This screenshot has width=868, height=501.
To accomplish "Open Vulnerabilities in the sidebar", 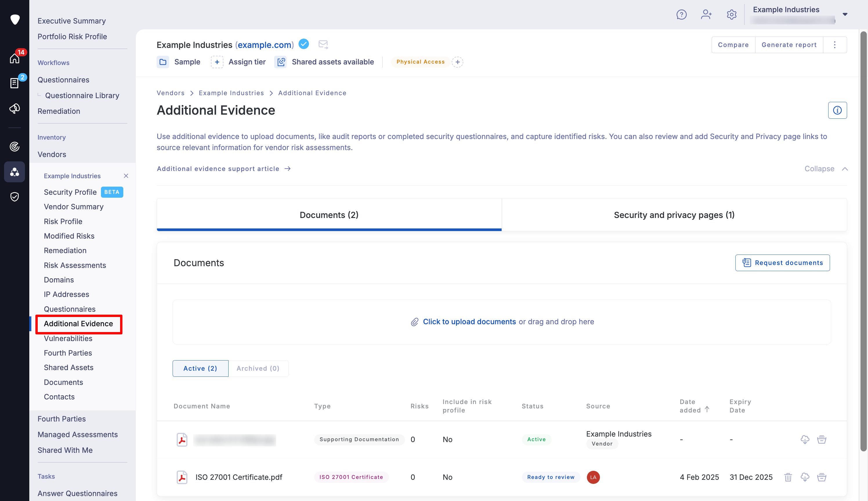I will (68, 338).
